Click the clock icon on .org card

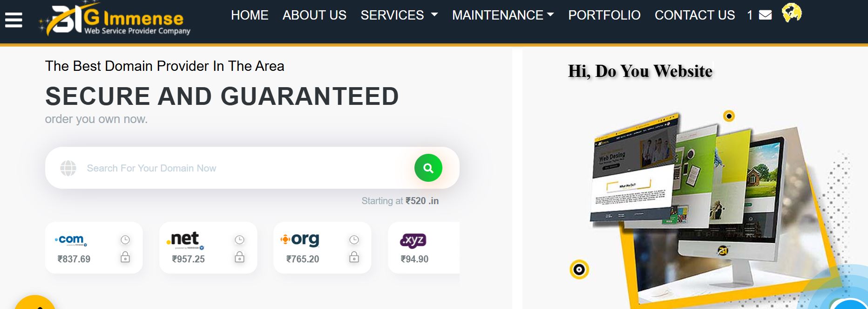point(354,240)
